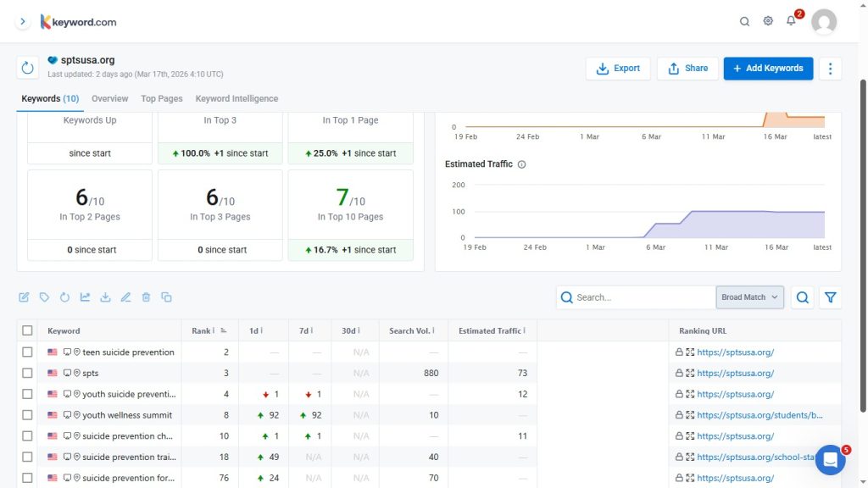Open the sptsusa.org/students ranking URL
868x488 pixels.
[x=760, y=414]
